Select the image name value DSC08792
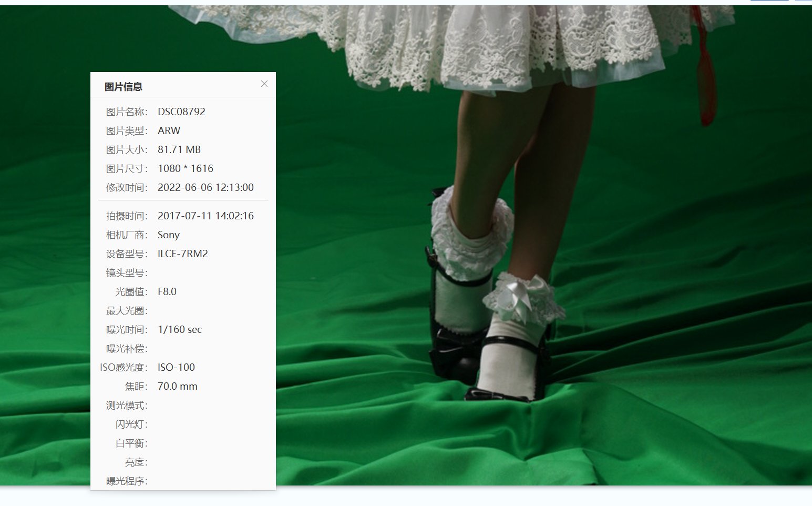The image size is (812, 506). point(182,112)
